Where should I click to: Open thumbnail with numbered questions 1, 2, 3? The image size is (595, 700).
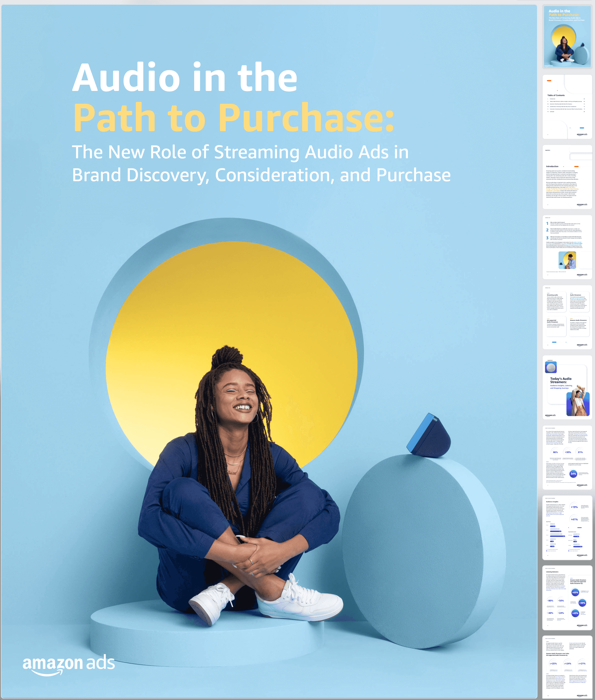click(x=567, y=247)
